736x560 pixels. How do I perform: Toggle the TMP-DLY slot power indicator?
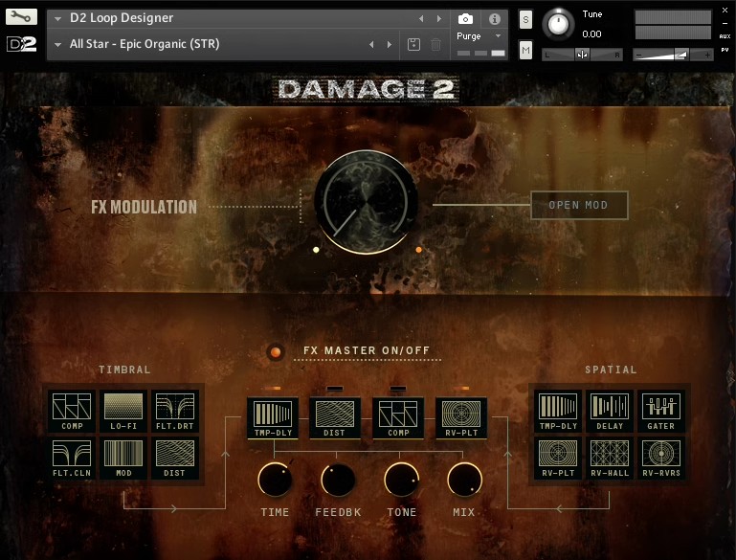tap(273, 389)
